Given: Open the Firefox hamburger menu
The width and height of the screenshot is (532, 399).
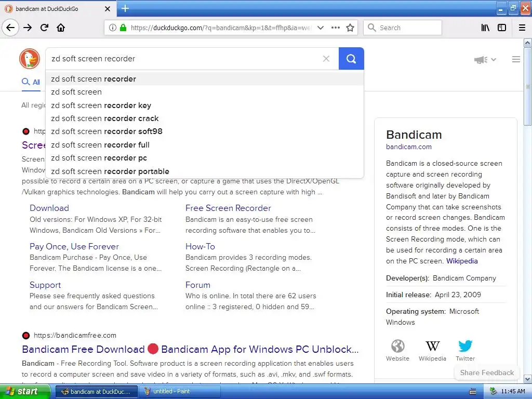Looking at the screenshot, I should coord(522,28).
